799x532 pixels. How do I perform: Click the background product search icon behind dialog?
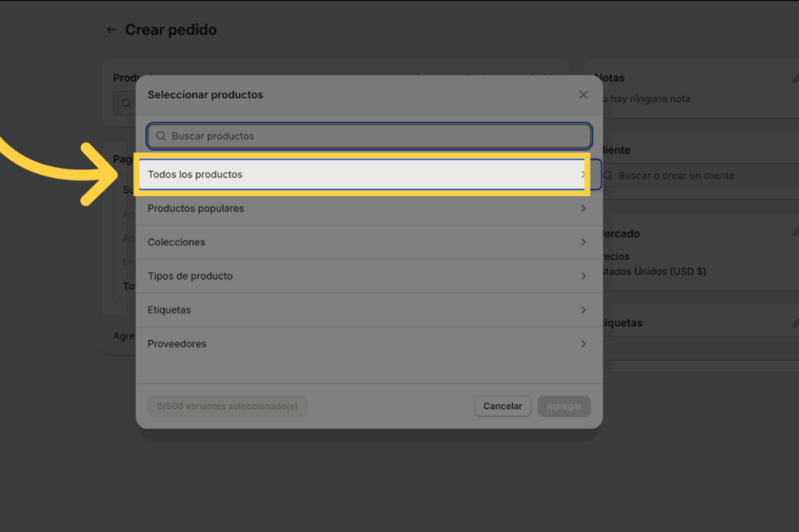[x=126, y=103]
